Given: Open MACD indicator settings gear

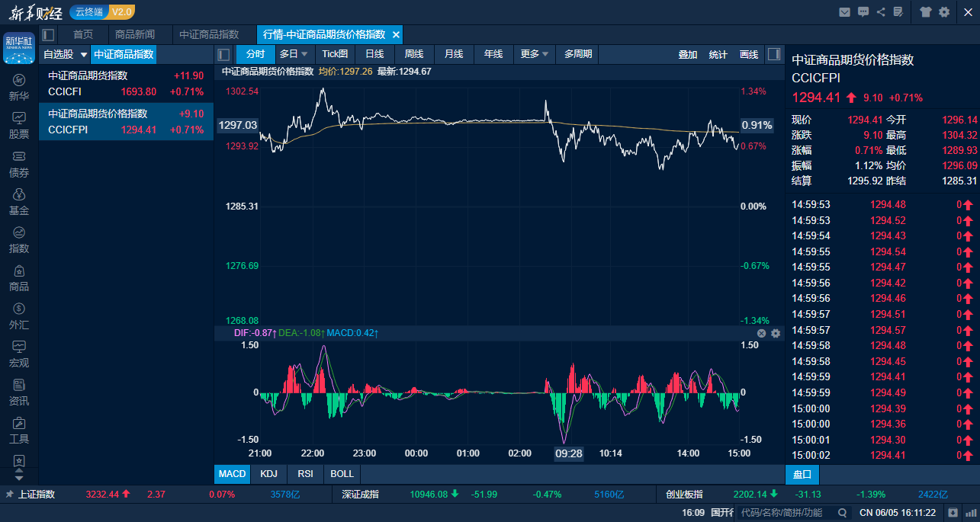Looking at the screenshot, I should click(x=776, y=333).
